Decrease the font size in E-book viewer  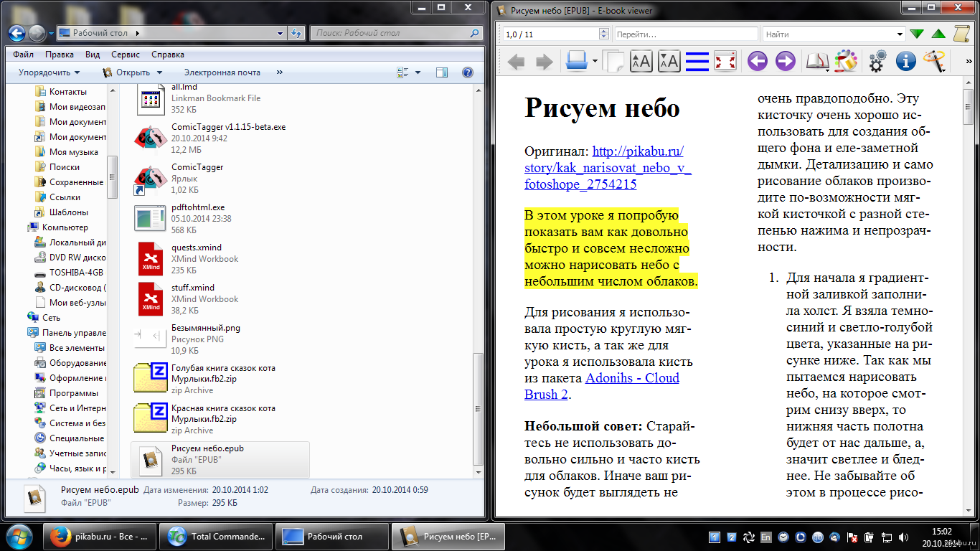click(x=669, y=62)
